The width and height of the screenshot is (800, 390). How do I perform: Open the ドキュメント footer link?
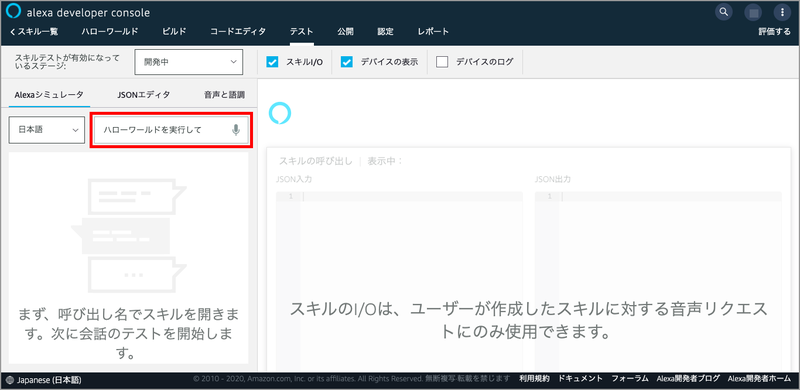(581, 379)
